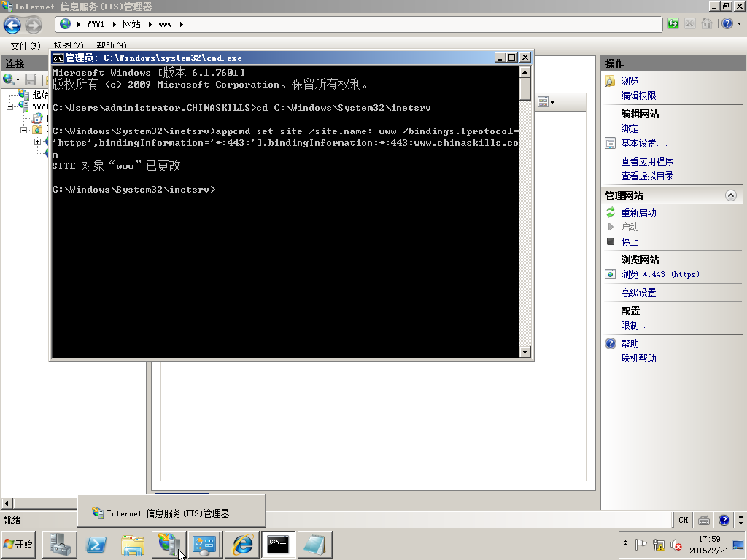Open 基本设置... link

644,143
